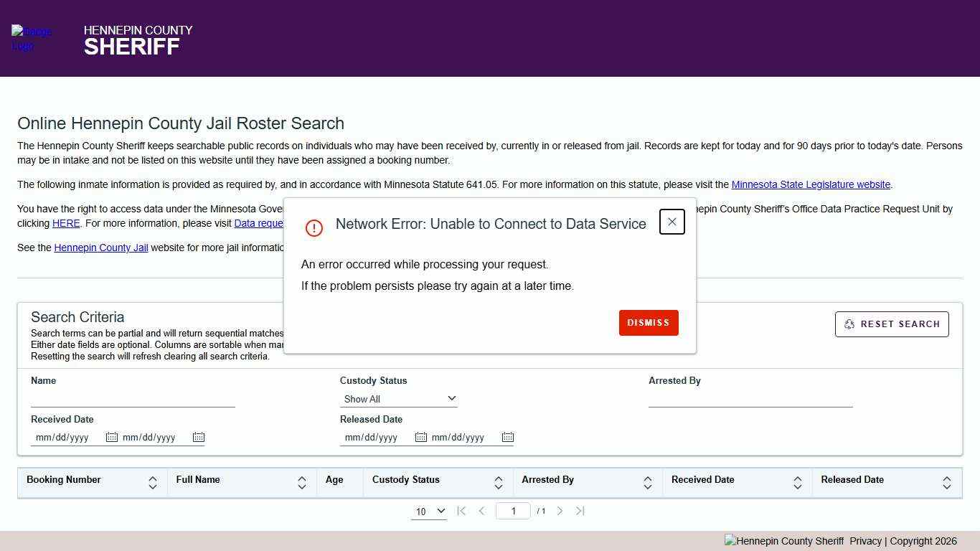Click the Reset Search button
Viewport: 980px width, 551px height.
892,324
